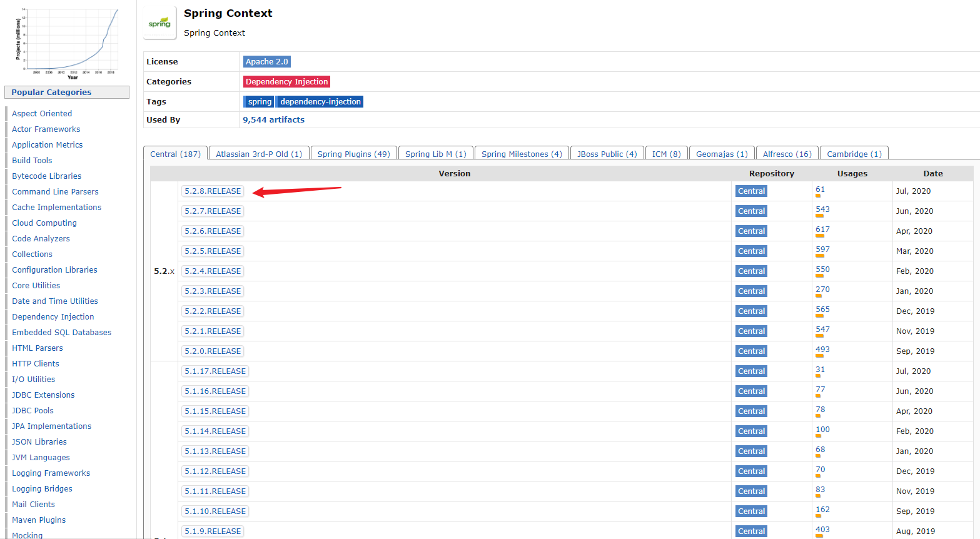Viewport: 980px width, 539px height.
Task: Open the Aspect Oriented category
Action: 42,114
